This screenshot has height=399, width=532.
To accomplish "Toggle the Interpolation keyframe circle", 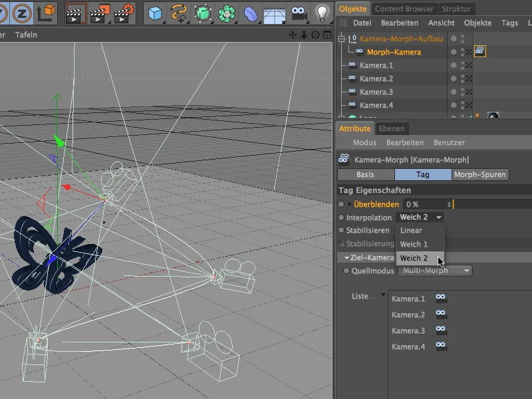I will point(341,217).
